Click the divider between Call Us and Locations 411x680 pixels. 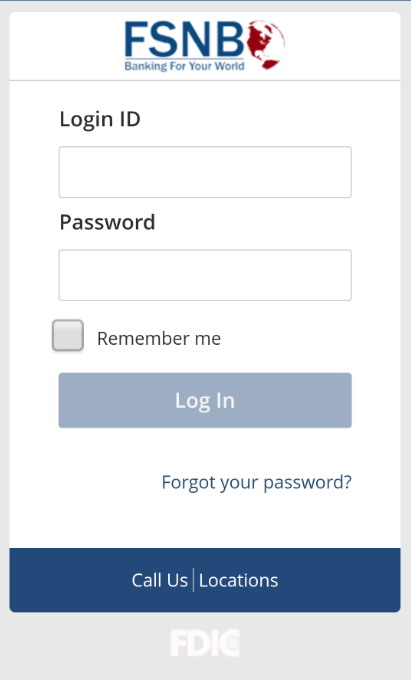[193, 580]
